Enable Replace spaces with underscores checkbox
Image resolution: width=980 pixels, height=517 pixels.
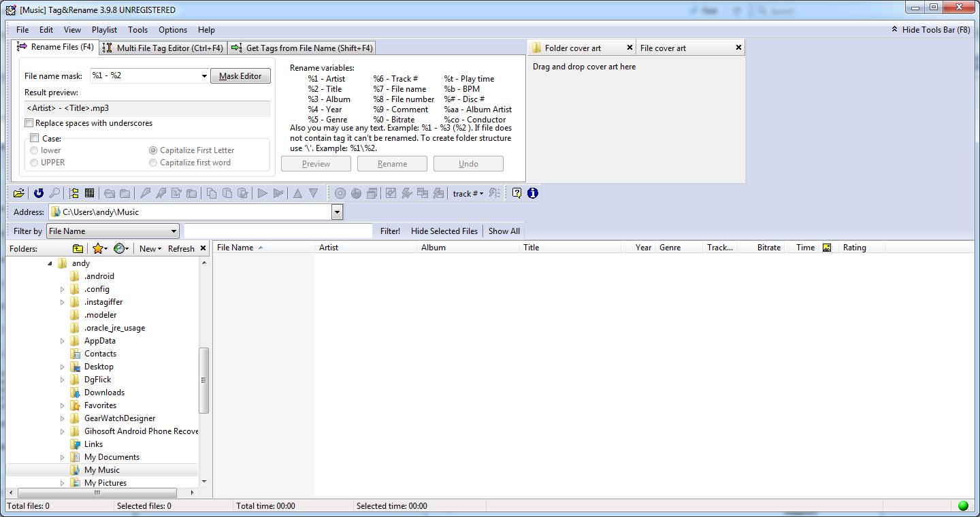tap(29, 123)
